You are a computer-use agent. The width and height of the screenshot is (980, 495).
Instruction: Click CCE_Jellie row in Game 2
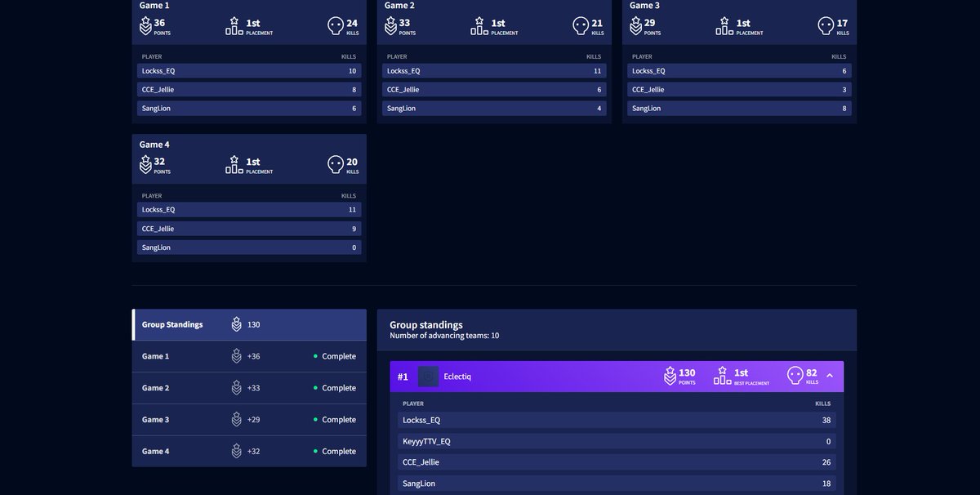point(494,90)
